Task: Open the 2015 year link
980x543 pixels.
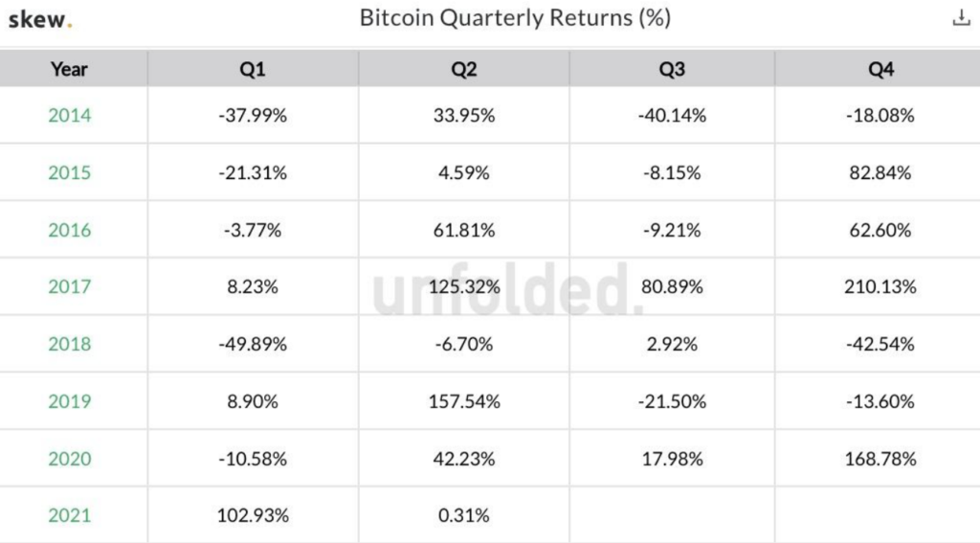Action: click(70, 173)
